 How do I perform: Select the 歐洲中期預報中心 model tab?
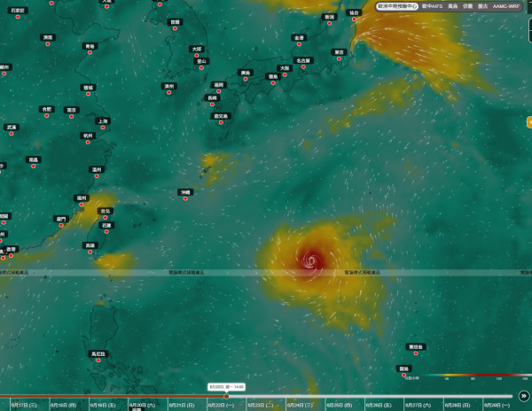(397, 6)
